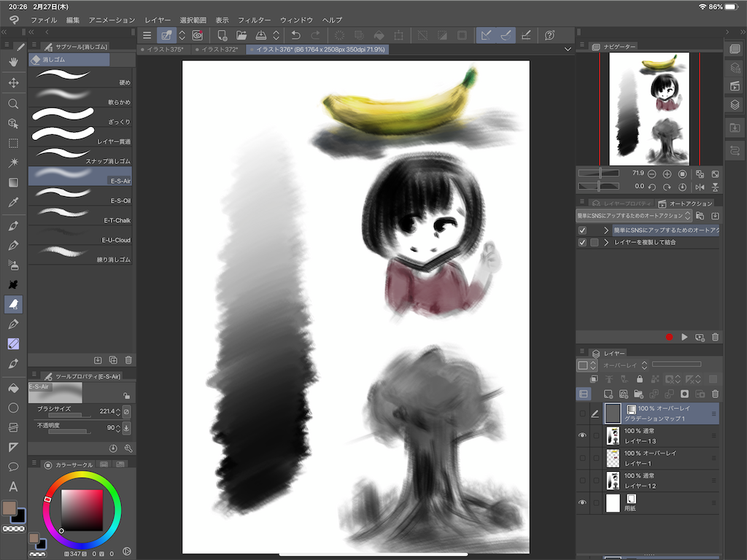The width and height of the screenshot is (747, 560).
Task: Open the help question mark icon
Action: coord(549,35)
